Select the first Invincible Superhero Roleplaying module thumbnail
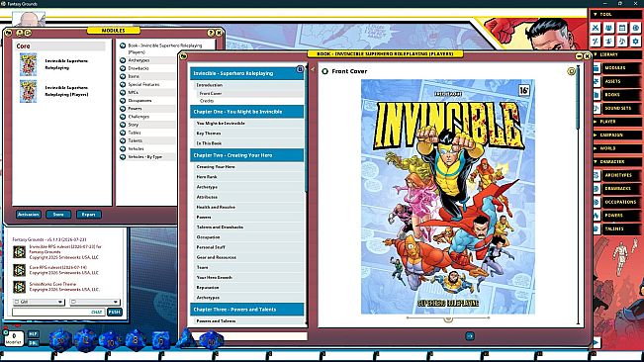Image resolution: width=644 pixels, height=362 pixels. (29, 64)
